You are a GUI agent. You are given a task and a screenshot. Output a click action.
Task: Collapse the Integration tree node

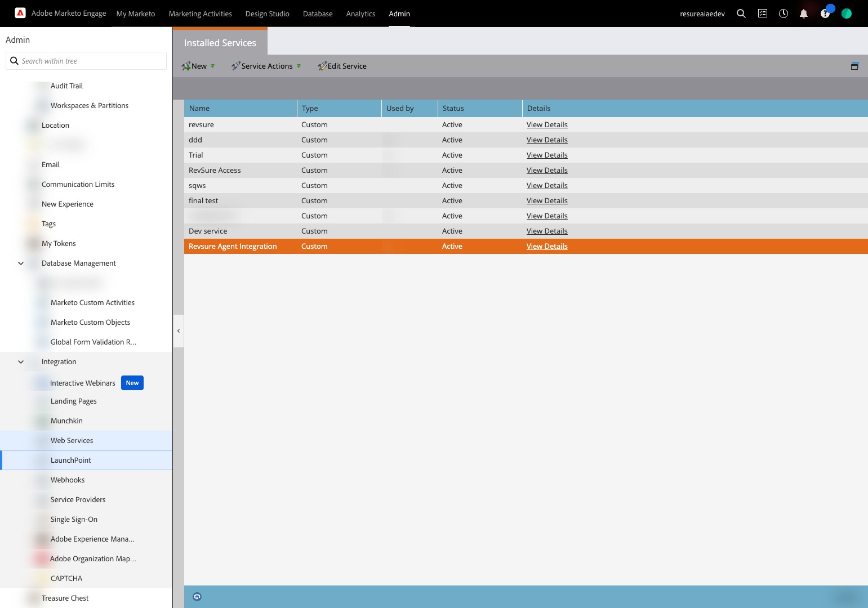click(x=21, y=361)
